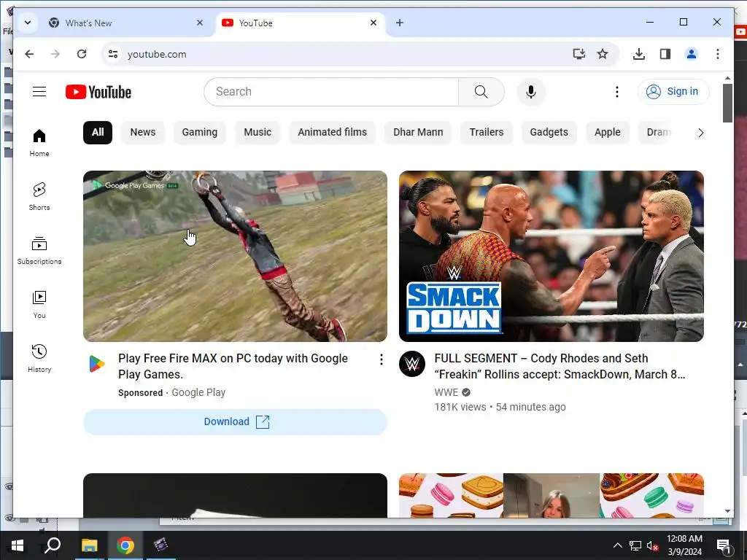Filter videos by Gaming chip
The image size is (747, 560).
click(200, 133)
